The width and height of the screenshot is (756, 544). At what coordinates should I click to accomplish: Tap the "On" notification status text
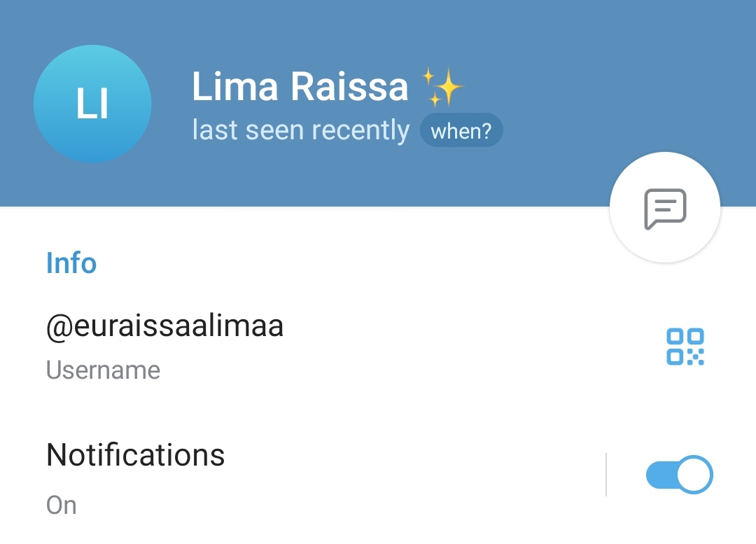pyautogui.click(x=61, y=505)
